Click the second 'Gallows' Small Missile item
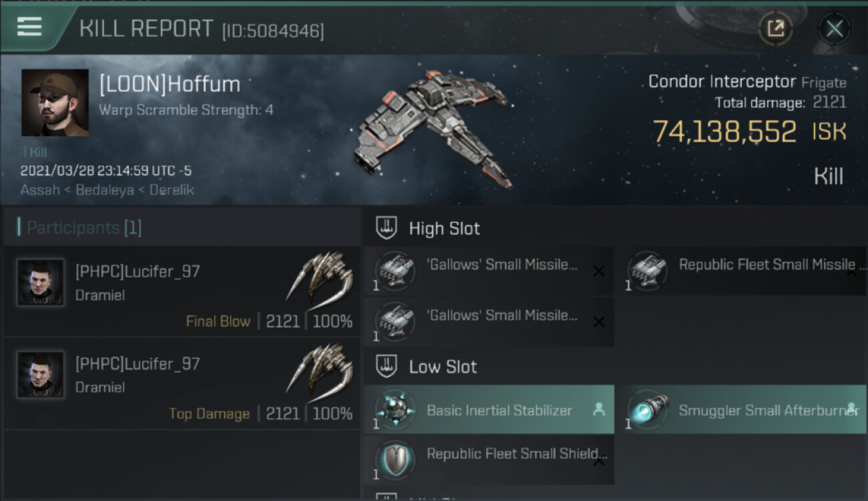The width and height of the screenshot is (868, 501). (x=489, y=321)
